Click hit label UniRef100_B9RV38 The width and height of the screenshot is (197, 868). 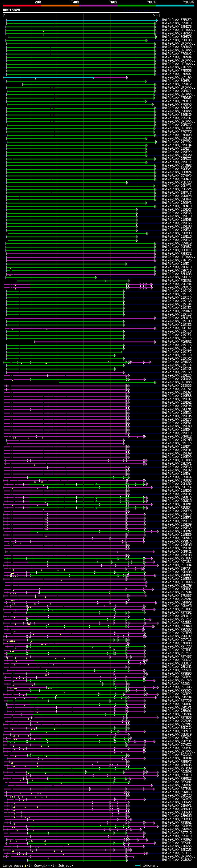177,233
